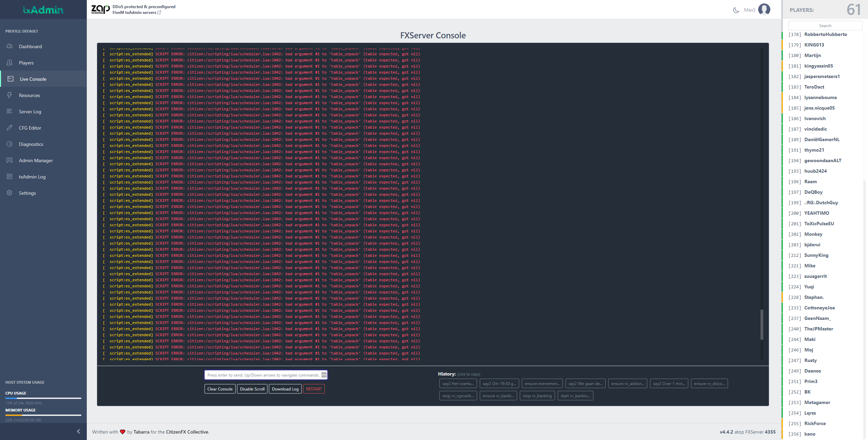Open CFG Editor pencil icon
The width and height of the screenshot is (868, 440).
click(x=9, y=128)
